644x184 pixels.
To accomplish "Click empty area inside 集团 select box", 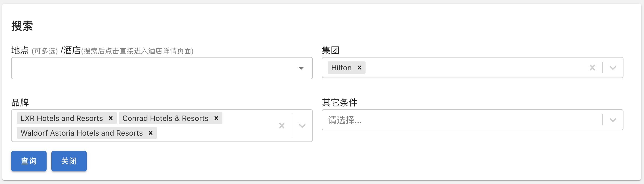I will [471, 68].
